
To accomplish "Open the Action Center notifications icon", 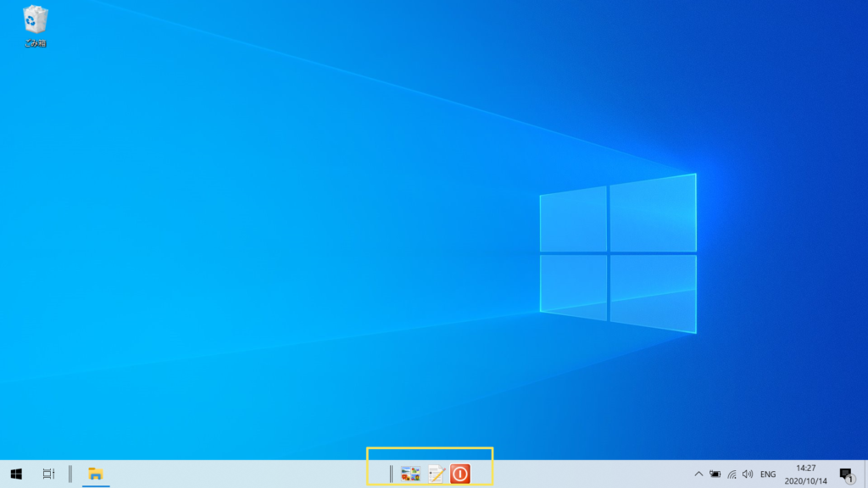I will tap(847, 474).
